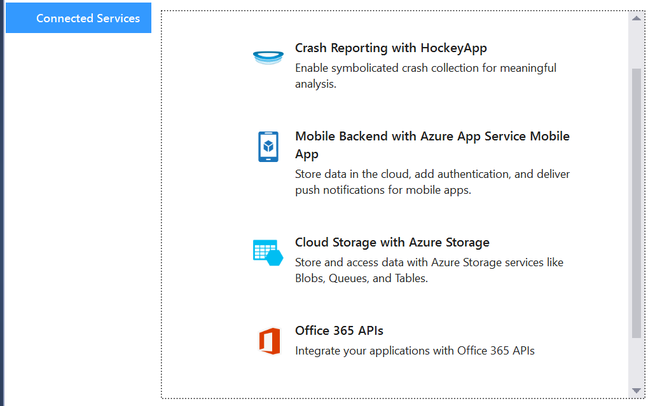Click 'Store and access data with Azure Storage' description

click(429, 270)
